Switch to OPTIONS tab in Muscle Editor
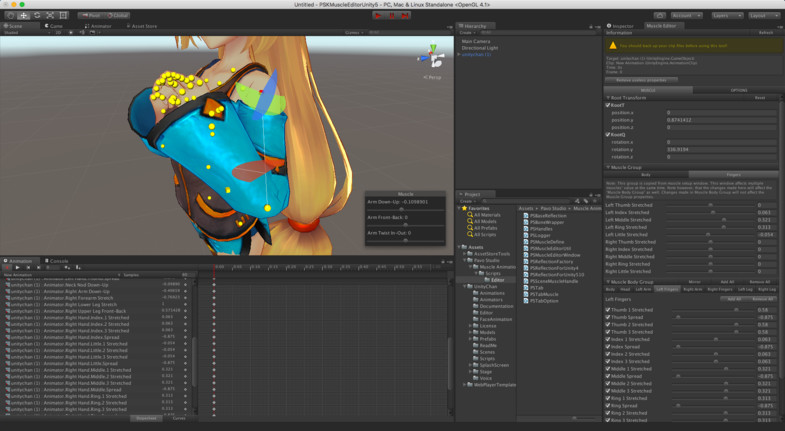 739,90
